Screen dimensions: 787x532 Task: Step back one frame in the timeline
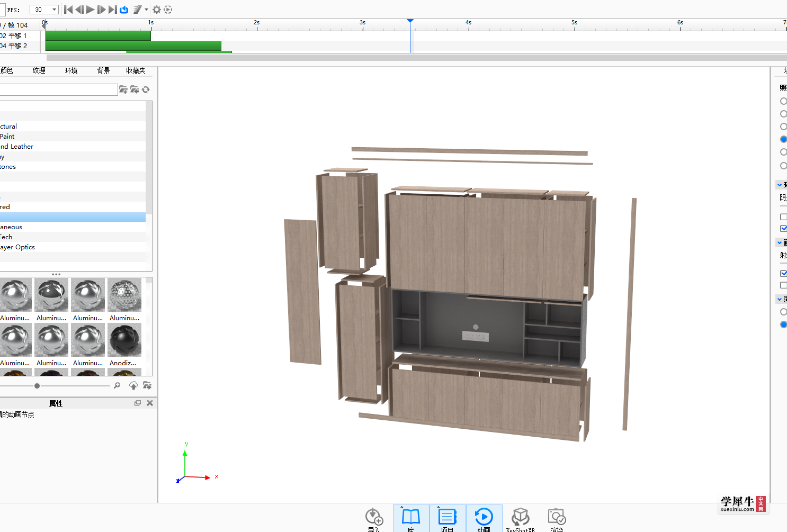coord(79,10)
